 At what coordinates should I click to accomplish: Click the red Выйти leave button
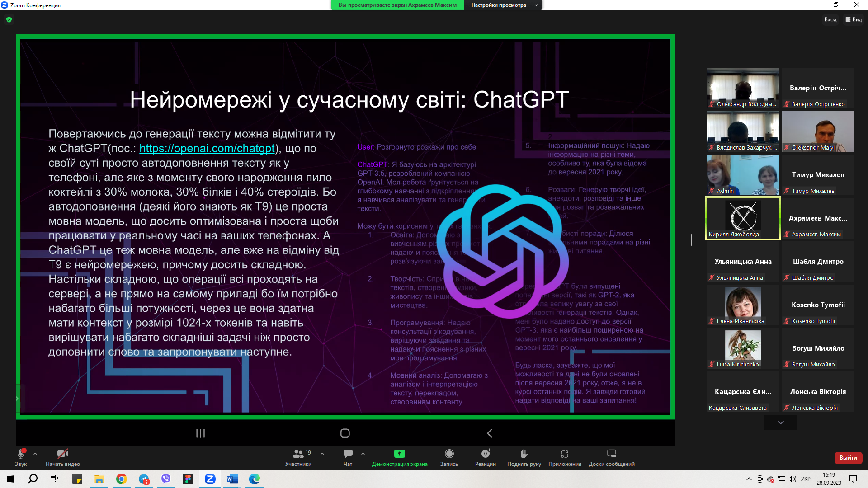pyautogui.click(x=848, y=458)
